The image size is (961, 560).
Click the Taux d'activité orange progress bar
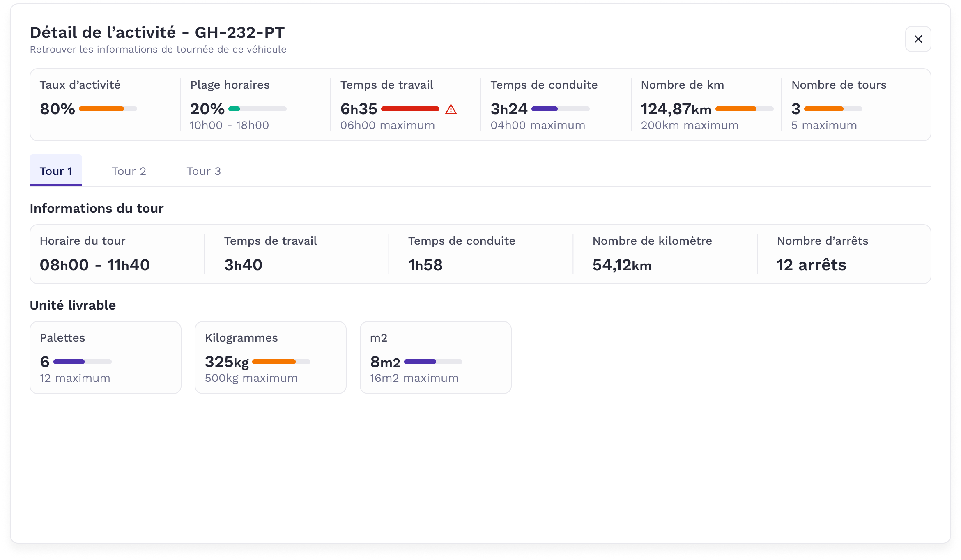click(108, 109)
